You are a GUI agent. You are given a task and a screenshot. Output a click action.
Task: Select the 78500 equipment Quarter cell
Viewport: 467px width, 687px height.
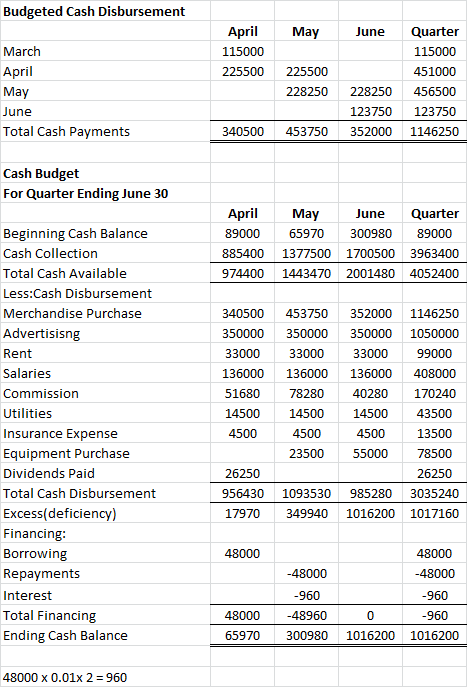(435, 453)
